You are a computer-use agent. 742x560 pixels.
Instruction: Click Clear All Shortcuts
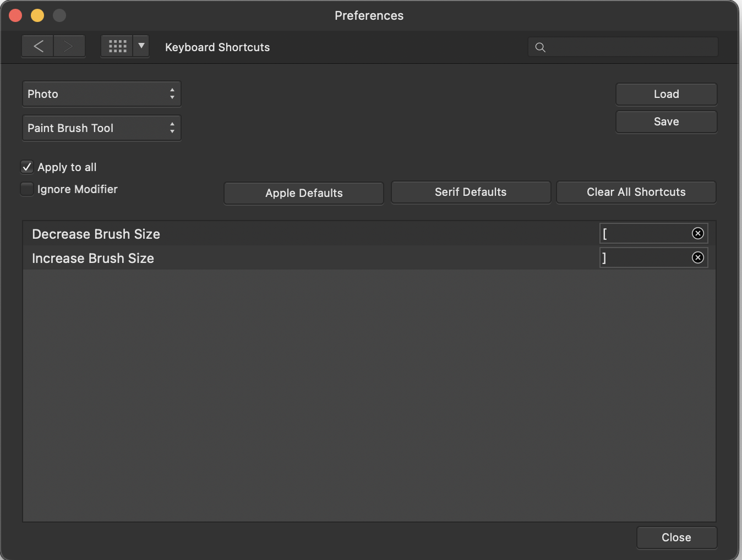[x=636, y=192]
